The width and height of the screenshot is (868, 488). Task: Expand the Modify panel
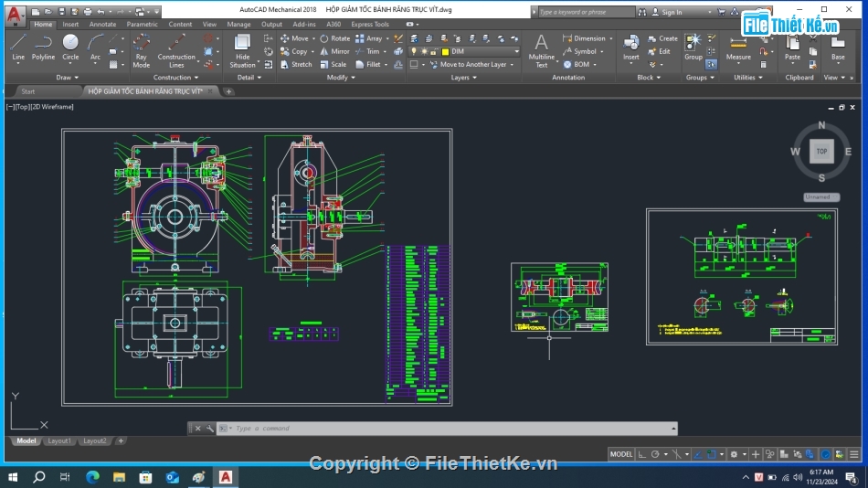click(x=341, y=78)
